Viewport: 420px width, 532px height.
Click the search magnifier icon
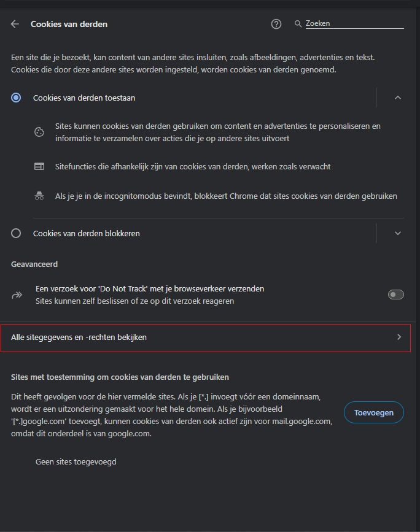pyautogui.click(x=298, y=24)
